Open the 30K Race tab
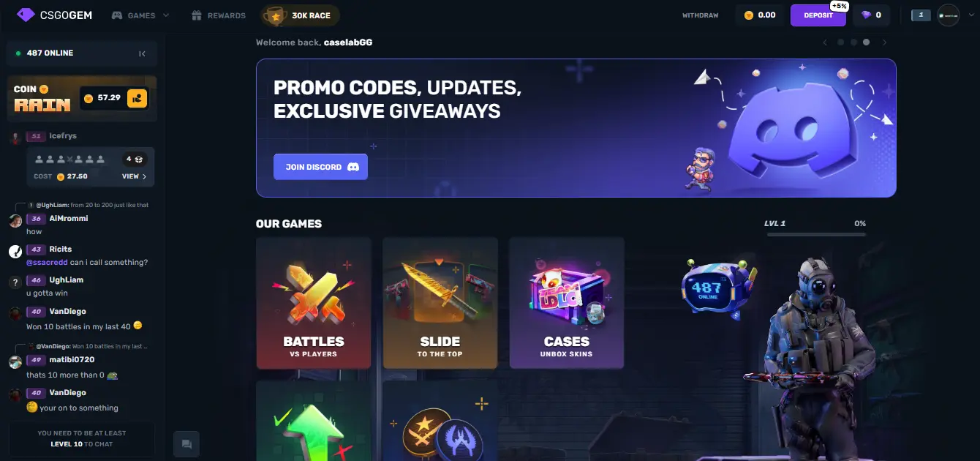 [300, 15]
